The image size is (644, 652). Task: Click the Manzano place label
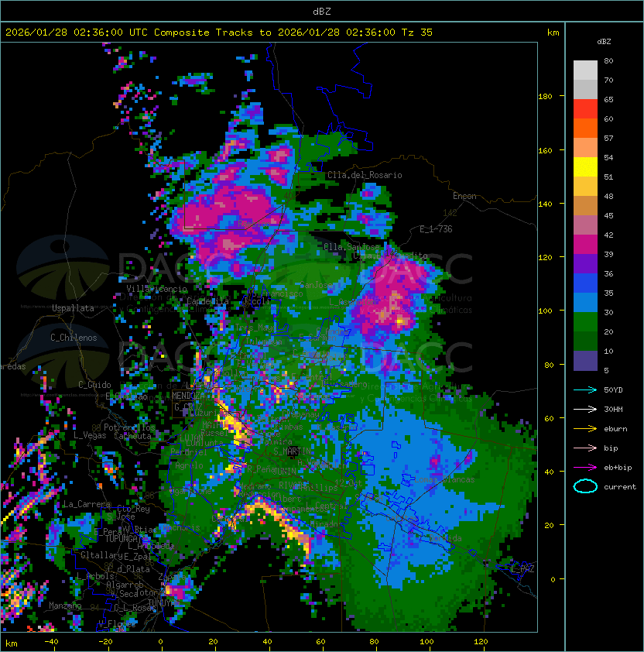(x=65, y=606)
